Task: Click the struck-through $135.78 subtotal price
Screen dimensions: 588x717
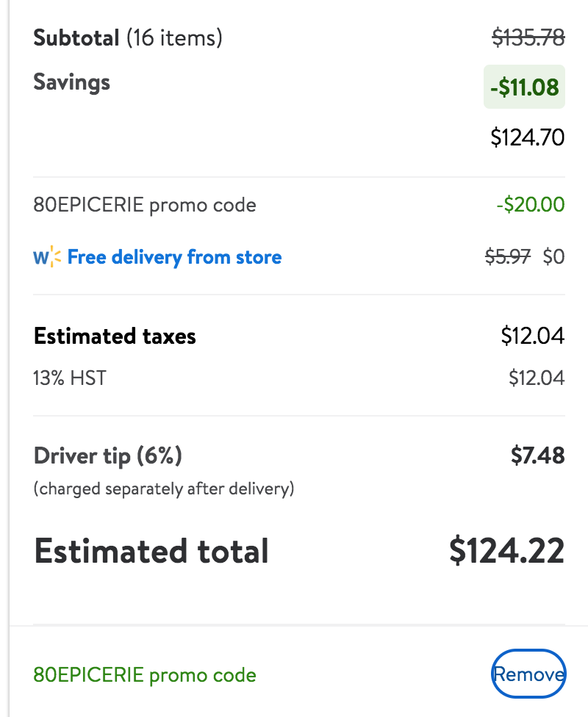Action: [x=528, y=37]
